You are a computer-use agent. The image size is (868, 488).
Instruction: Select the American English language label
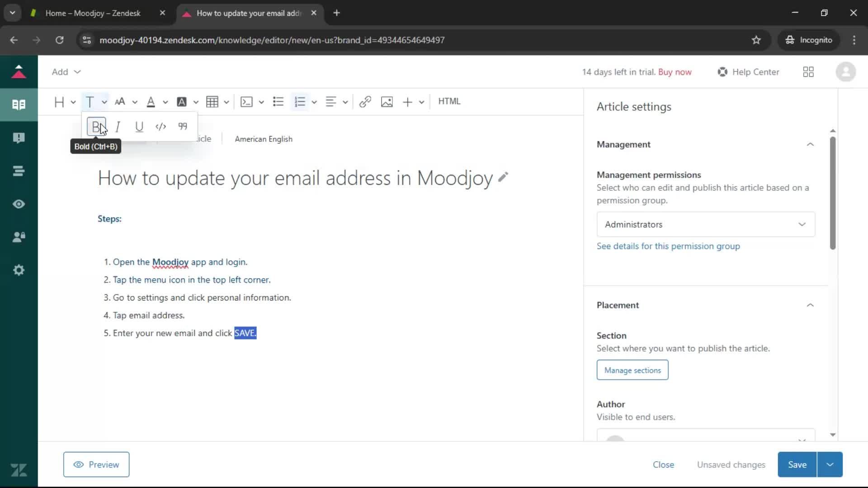(x=264, y=139)
